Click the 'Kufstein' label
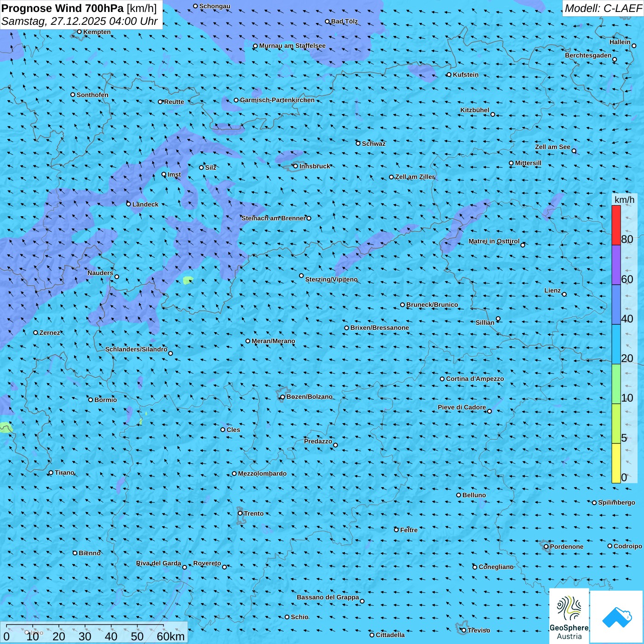The image size is (644, 644). [x=466, y=75]
